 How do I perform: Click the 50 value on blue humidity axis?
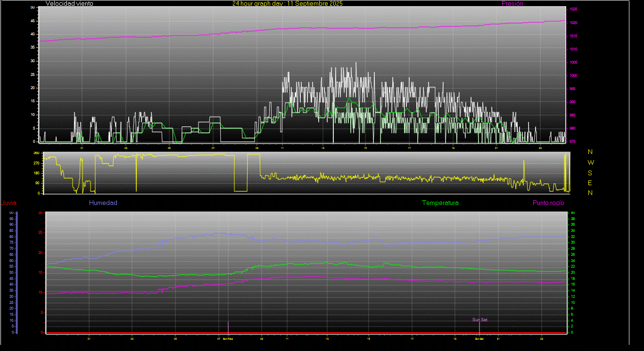(x=11, y=273)
